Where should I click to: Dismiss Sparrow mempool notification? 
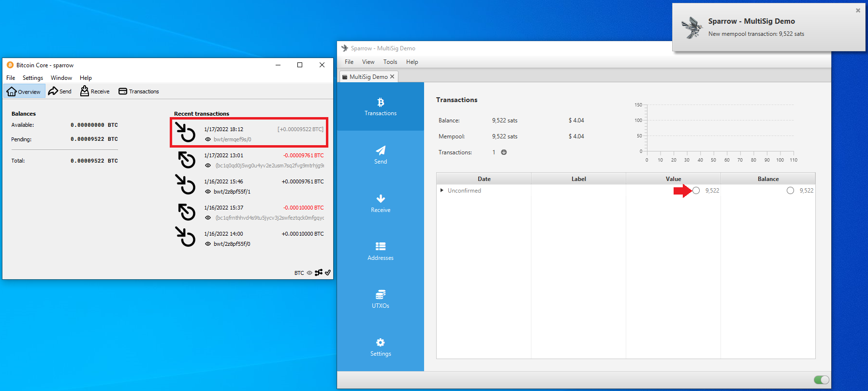click(858, 10)
